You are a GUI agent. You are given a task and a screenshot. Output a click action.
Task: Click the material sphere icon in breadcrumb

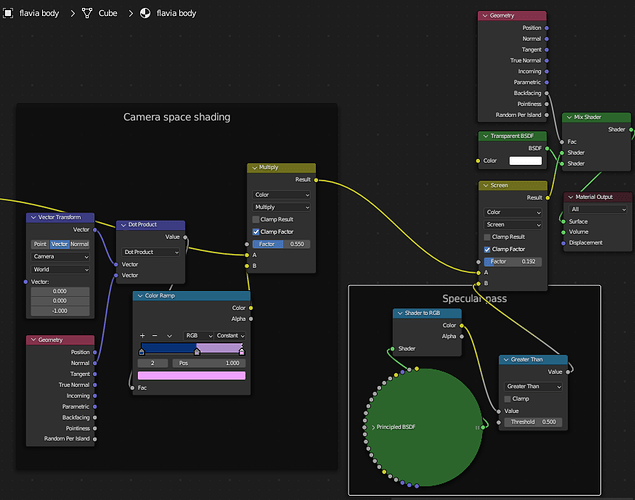click(145, 13)
